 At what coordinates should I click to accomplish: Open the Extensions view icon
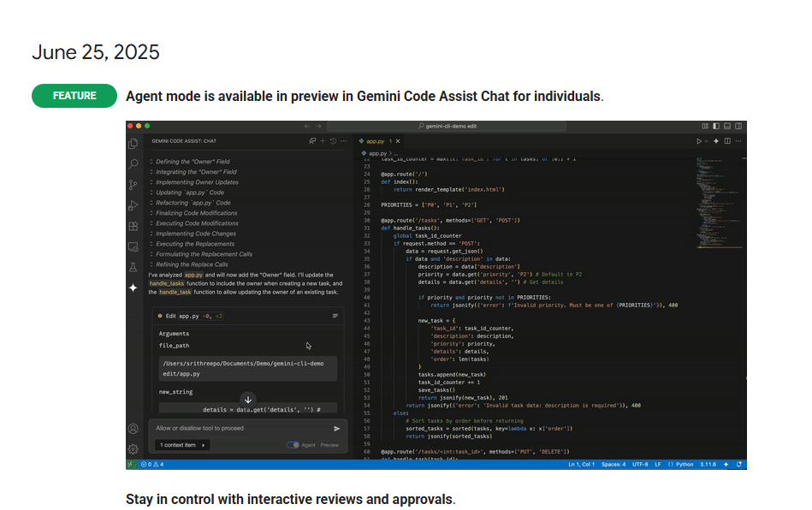click(x=133, y=227)
